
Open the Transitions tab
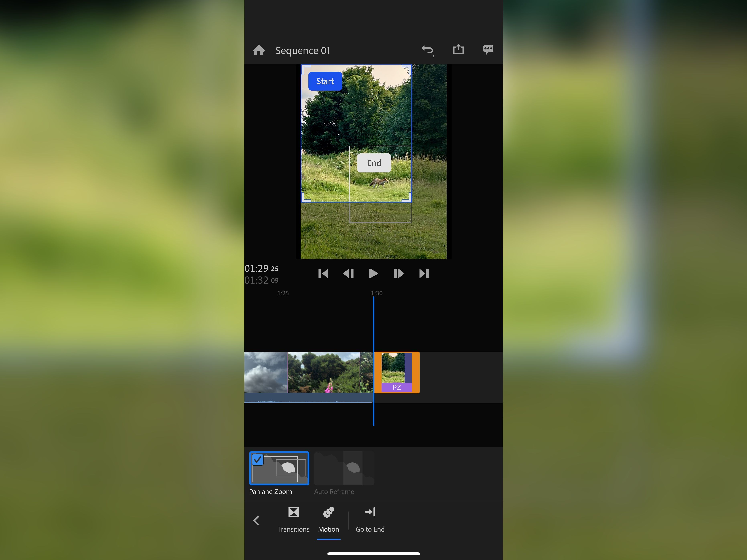[x=294, y=529]
